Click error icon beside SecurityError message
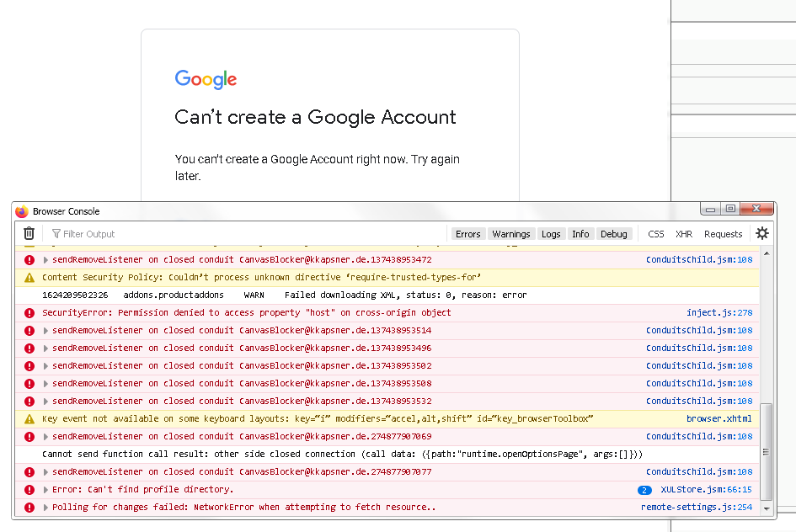This screenshot has width=796, height=532. [x=29, y=313]
